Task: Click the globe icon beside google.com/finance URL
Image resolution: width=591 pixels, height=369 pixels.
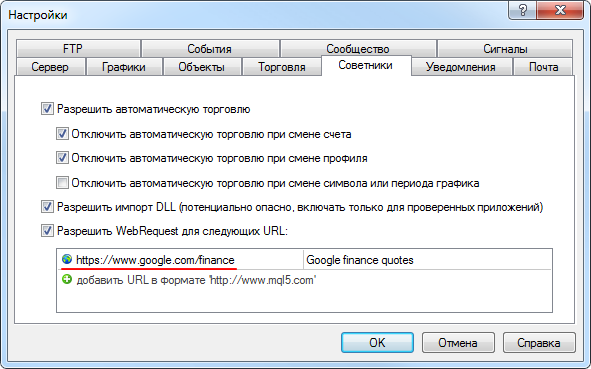Action: click(x=67, y=259)
